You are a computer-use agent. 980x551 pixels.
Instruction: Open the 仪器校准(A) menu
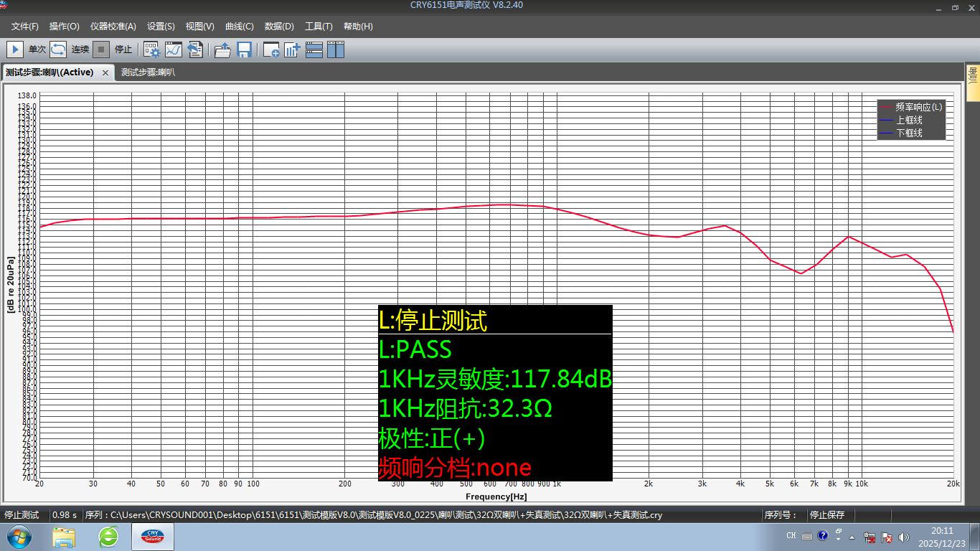pyautogui.click(x=113, y=27)
